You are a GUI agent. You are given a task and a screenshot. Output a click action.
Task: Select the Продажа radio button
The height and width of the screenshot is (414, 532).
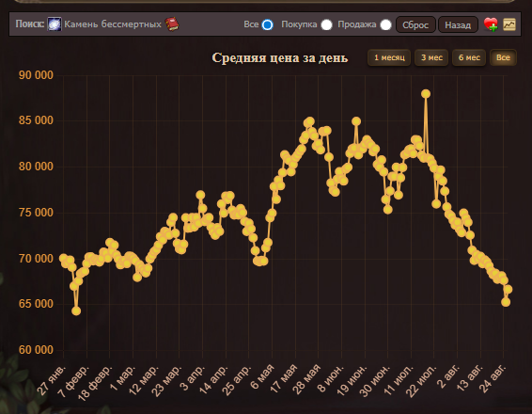(385, 24)
